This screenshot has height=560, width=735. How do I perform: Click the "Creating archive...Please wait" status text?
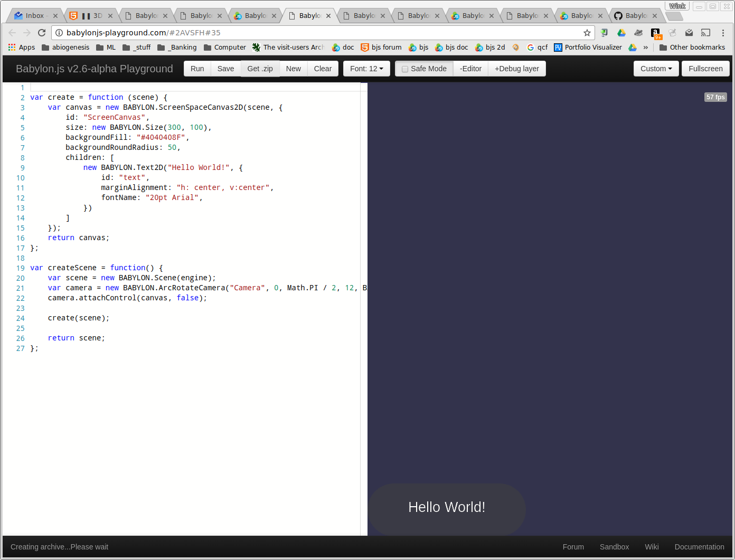(x=59, y=547)
